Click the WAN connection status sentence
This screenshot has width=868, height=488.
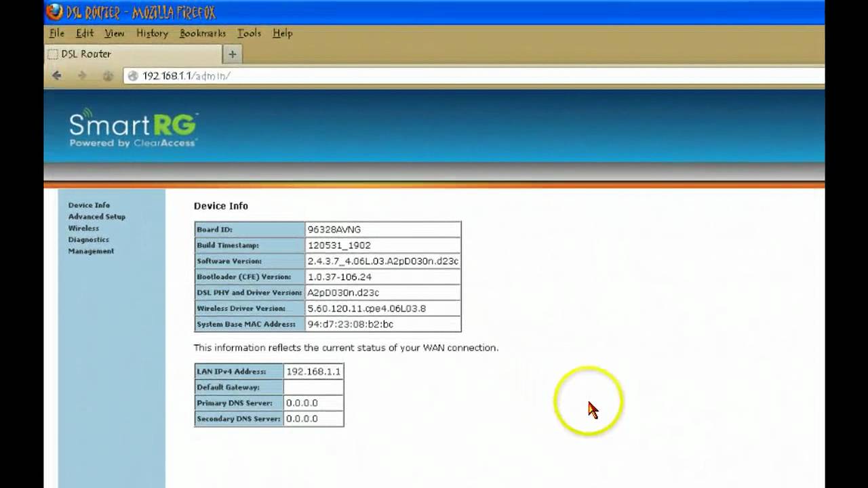click(x=346, y=348)
